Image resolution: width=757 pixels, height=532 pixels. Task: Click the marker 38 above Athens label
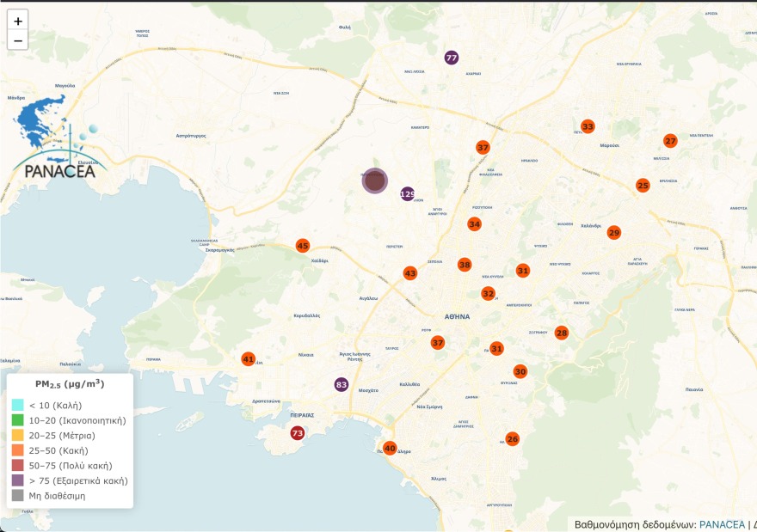click(x=464, y=265)
